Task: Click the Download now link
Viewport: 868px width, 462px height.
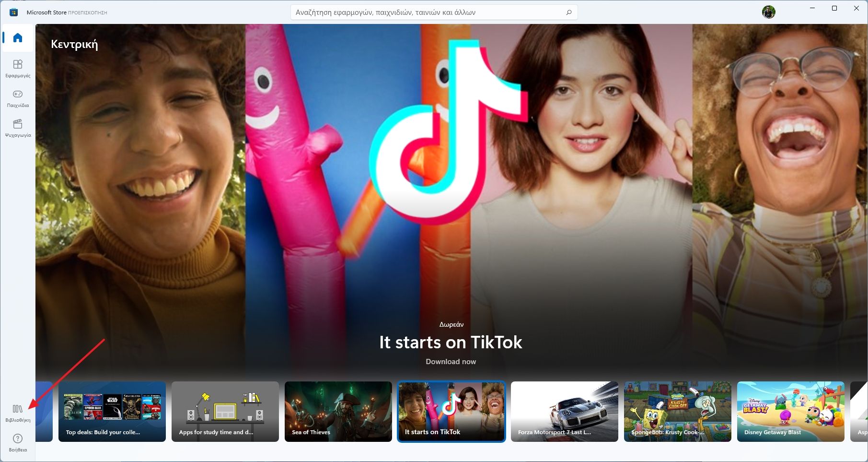Action: 451,362
